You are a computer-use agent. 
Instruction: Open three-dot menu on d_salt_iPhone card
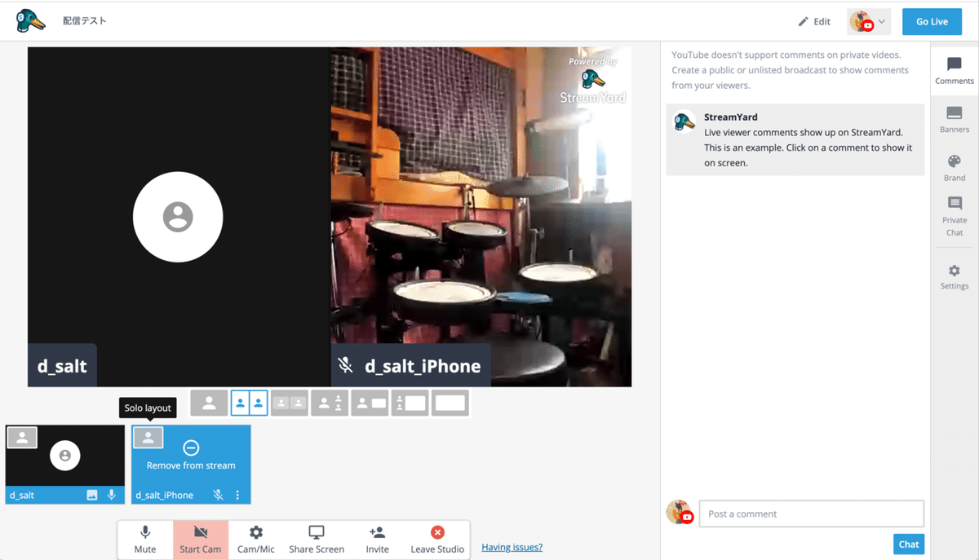point(237,495)
